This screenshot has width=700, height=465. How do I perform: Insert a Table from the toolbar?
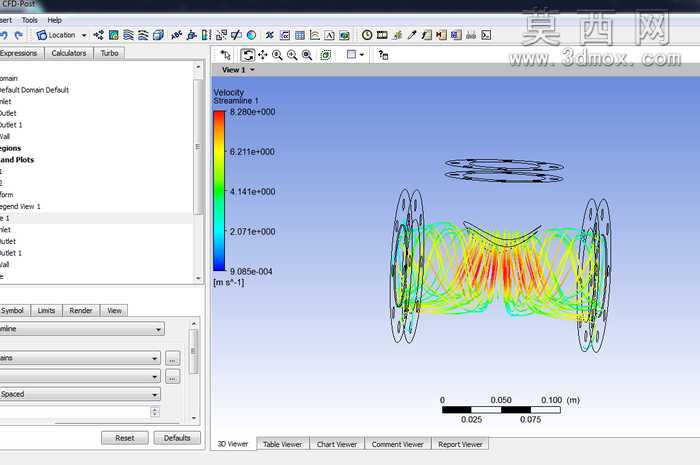point(300,35)
